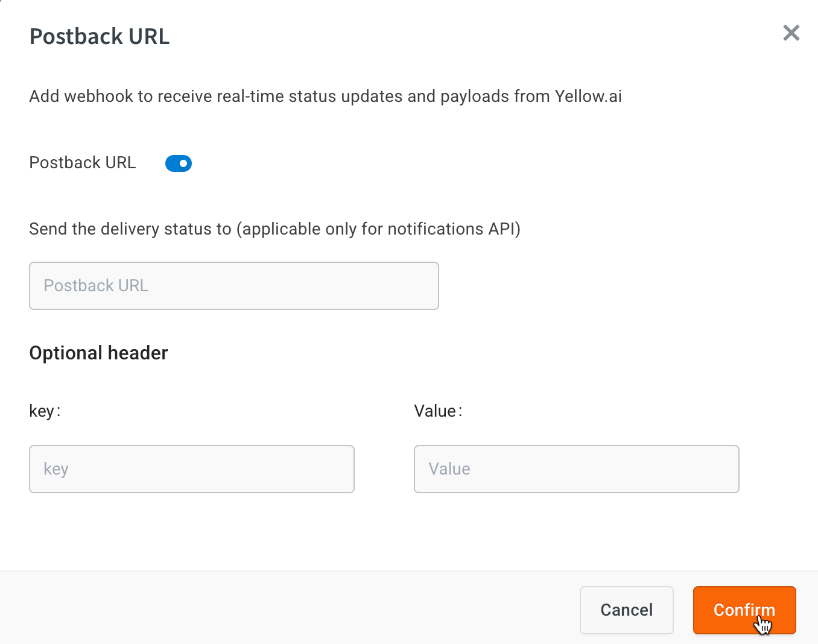Toggle the Postback URL switch off
Screen dimensions: 818x644
click(x=179, y=163)
